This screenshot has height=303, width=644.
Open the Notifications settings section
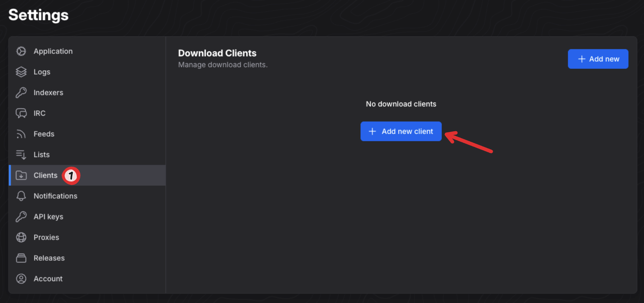[55, 196]
